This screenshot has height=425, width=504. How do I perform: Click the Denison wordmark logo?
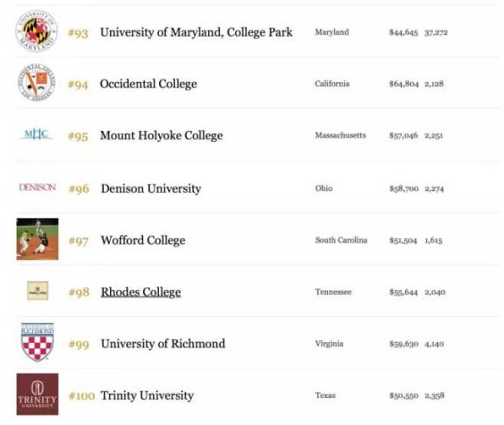(38, 187)
